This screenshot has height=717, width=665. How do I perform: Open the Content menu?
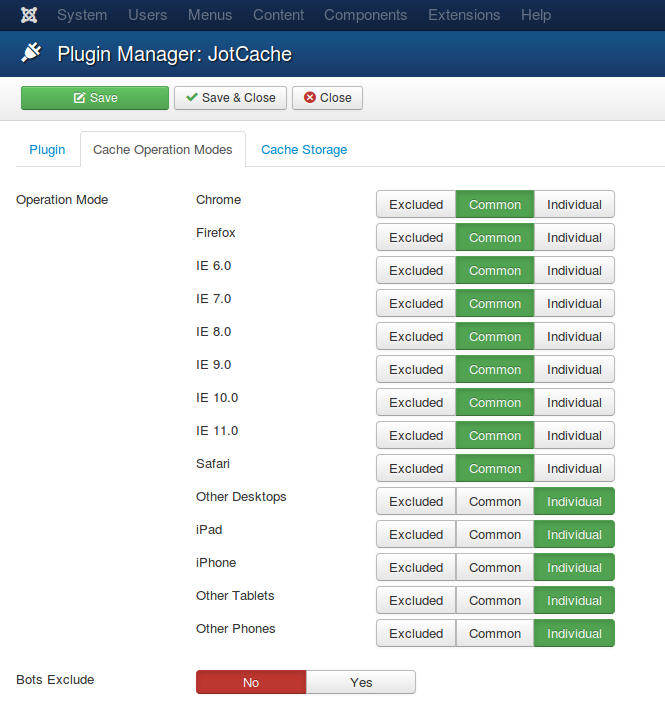[278, 15]
